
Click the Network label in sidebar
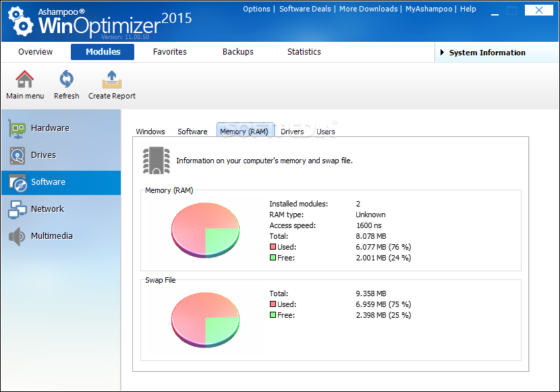[47, 209]
